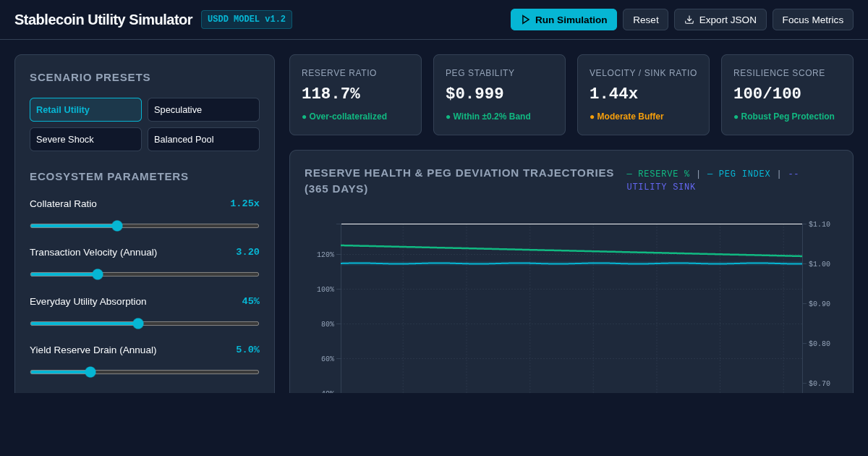868x456 pixels.
Task: Click the Reset button
Action: 645,20
